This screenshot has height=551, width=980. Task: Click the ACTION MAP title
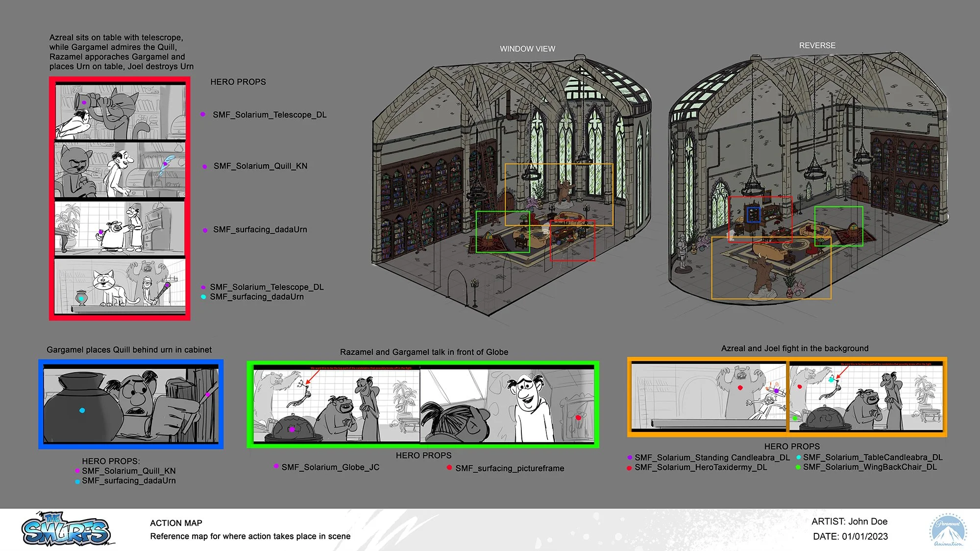176,524
